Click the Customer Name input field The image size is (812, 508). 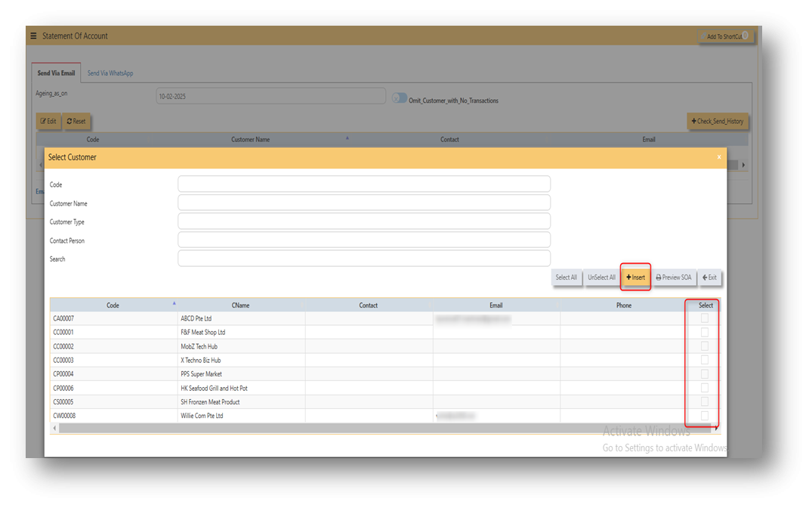click(x=364, y=203)
